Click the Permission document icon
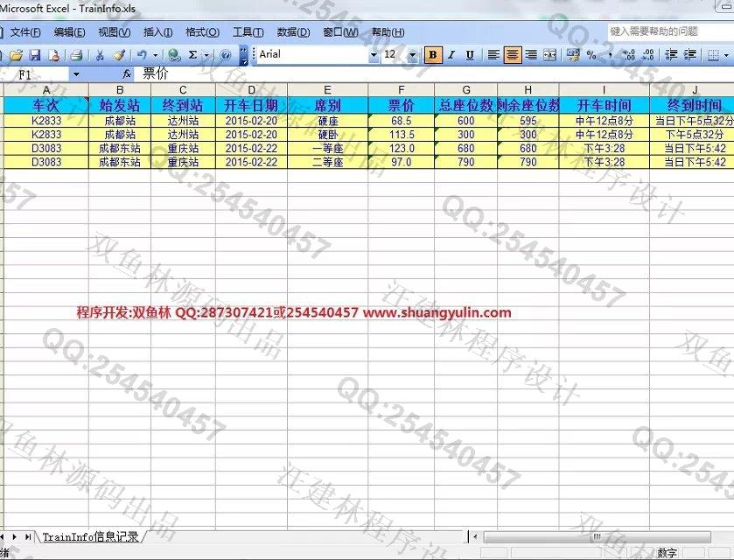The height and width of the screenshot is (560, 734). pyautogui.click(x=54, y=55)
